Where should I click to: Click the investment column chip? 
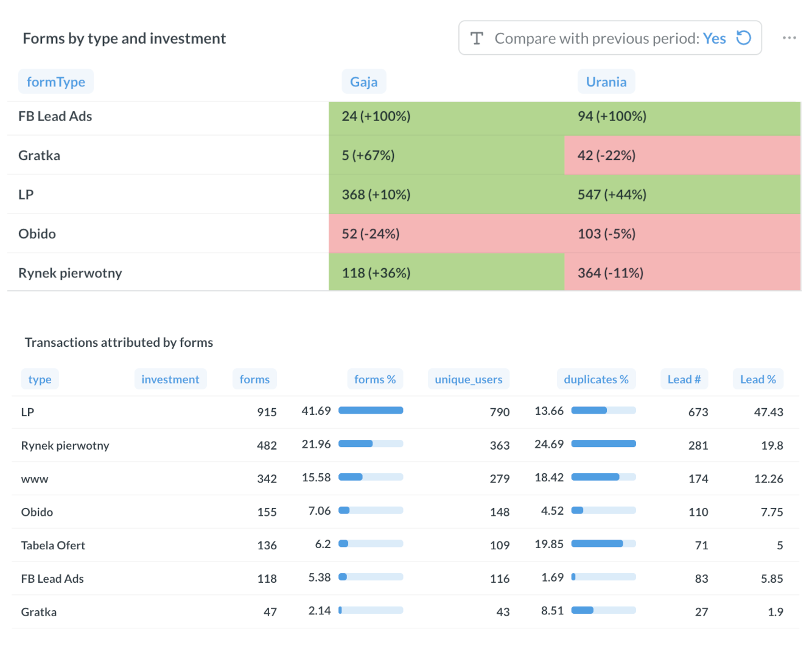point(170,379)
